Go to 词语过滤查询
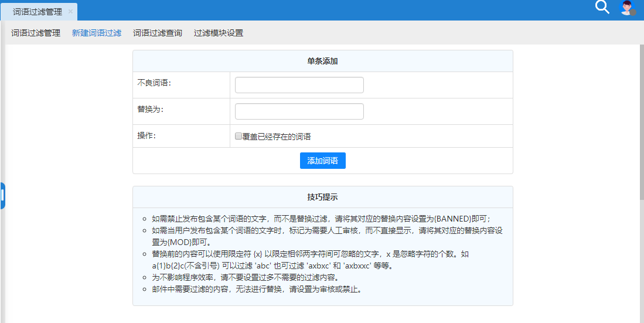Viewport: 644px width, 323px height. pos(158,33)
